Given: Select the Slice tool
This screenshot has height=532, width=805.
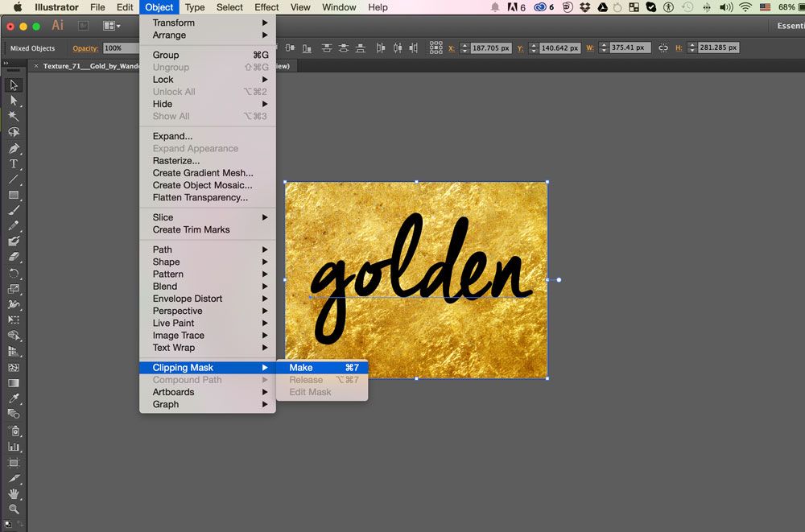Looking at the screenshot, I should click(x=14, y=478).
